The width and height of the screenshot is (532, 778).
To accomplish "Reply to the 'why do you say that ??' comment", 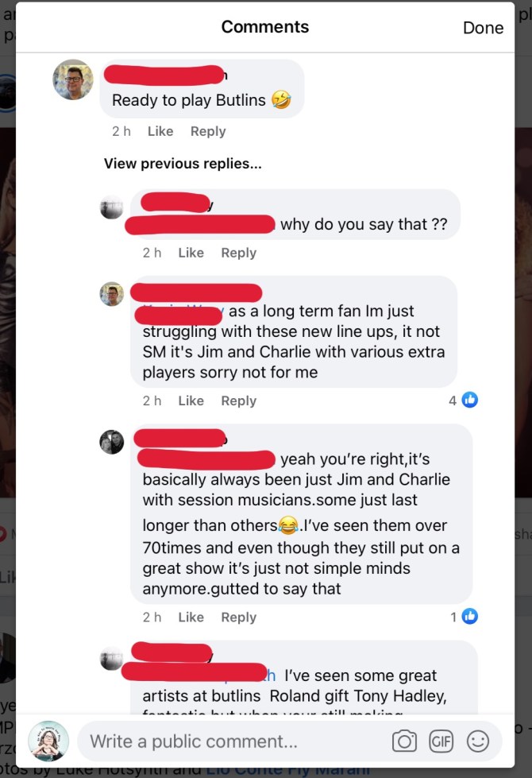I will (x=238, y=253).
